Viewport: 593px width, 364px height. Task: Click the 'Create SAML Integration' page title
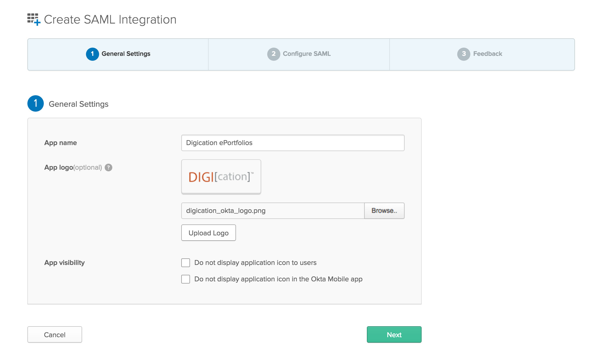click(x=110, y=20)
